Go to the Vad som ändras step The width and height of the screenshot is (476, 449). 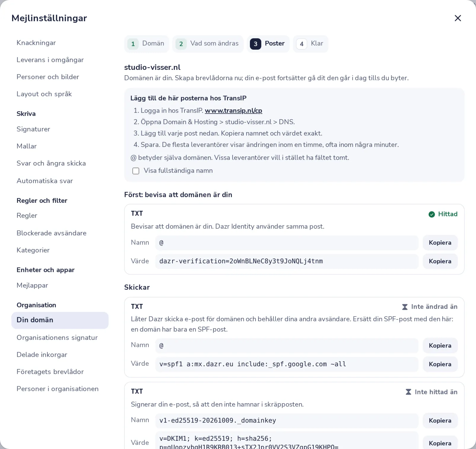[208, 44]
